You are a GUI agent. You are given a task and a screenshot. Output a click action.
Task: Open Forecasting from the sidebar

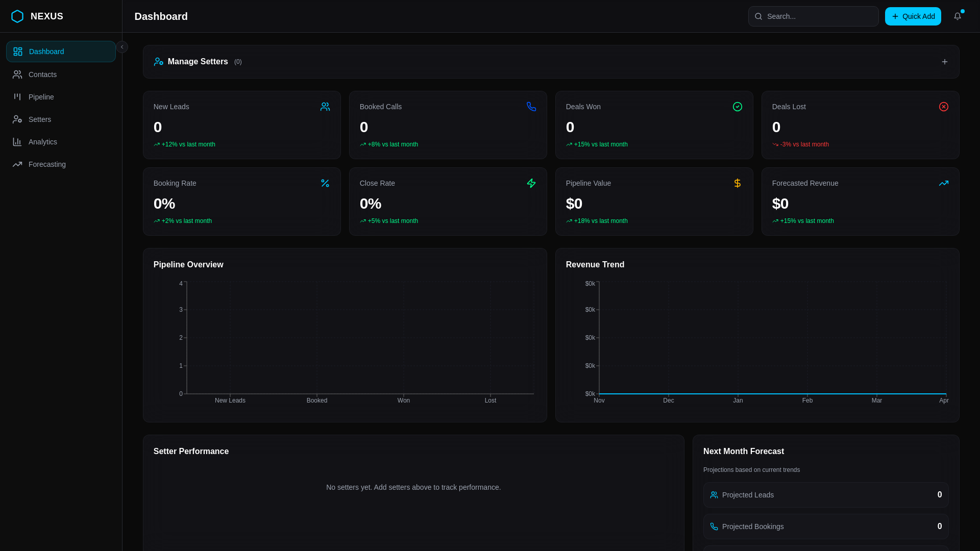coord(61,164)
